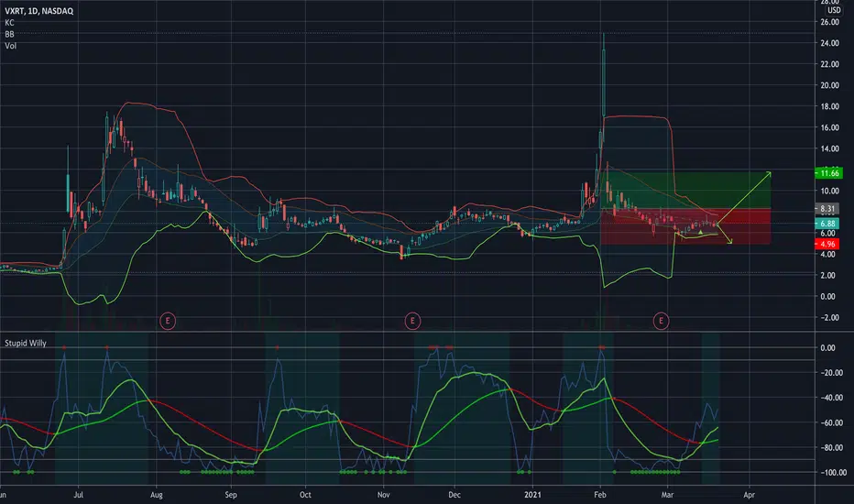The height and width of the screenshot is (504, 854).
Task: Click the 24.00 price axis value
Action: [x=829, y=43]
